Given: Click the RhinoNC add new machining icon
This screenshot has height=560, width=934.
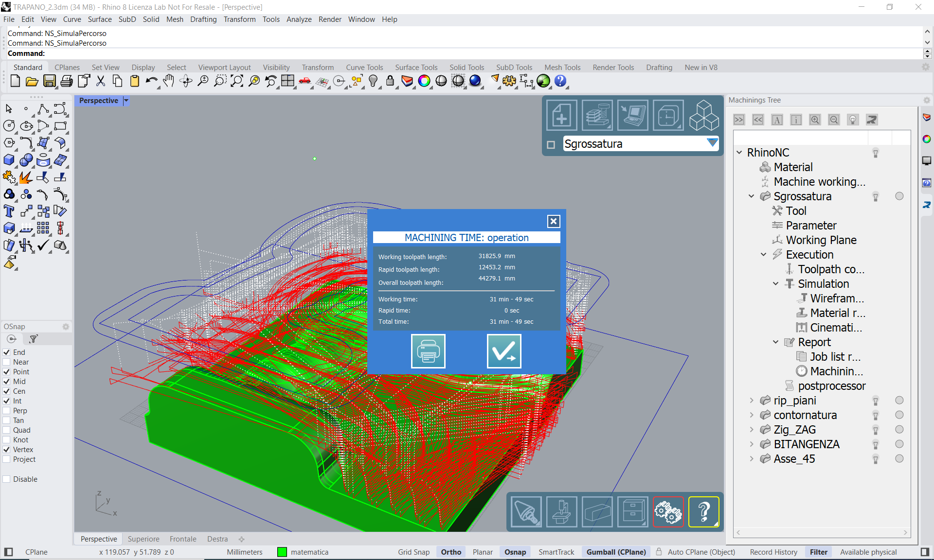Looking at the screenshot, I should [x=562, y=116].
